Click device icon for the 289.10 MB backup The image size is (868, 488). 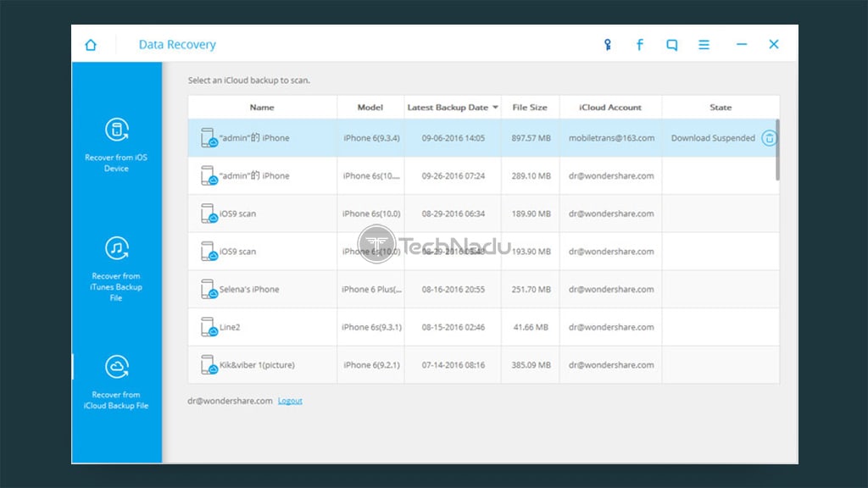tap(209, 175)
